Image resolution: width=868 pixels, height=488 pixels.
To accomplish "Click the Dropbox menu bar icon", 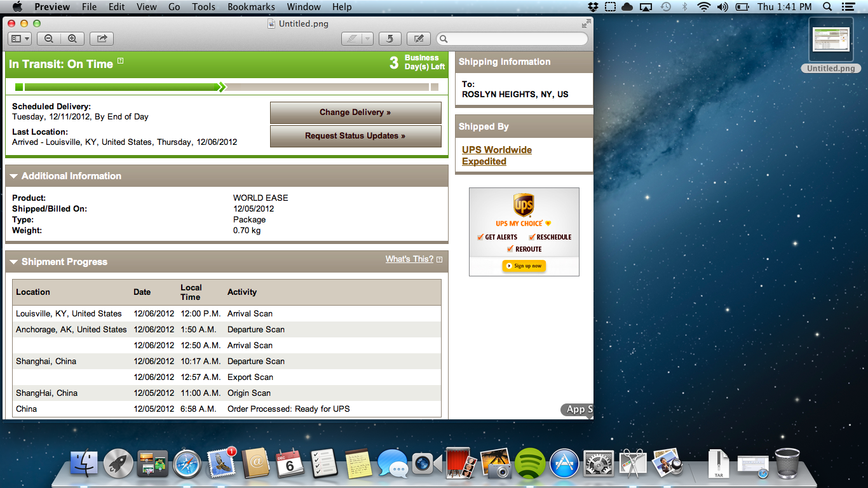I will (x=593, y=7).
